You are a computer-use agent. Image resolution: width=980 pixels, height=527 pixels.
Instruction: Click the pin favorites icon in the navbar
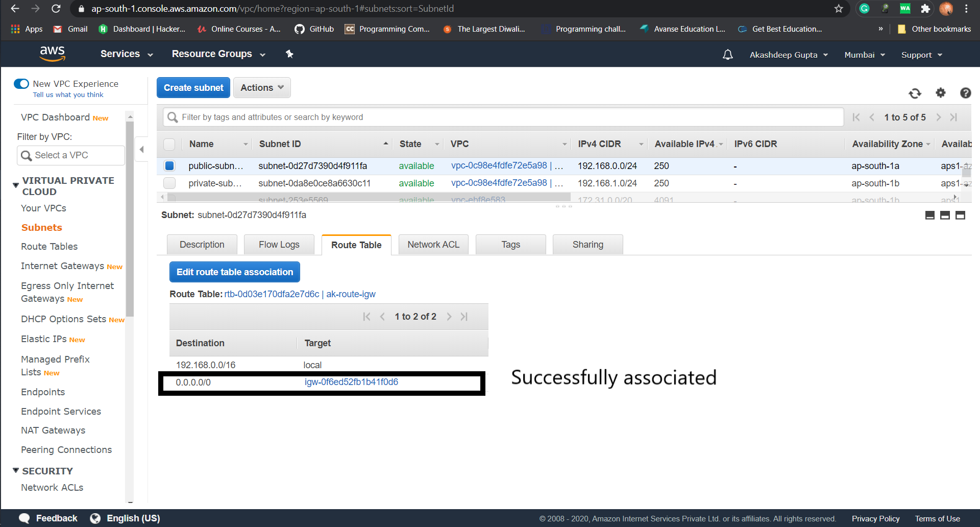[x=289, y=54]
